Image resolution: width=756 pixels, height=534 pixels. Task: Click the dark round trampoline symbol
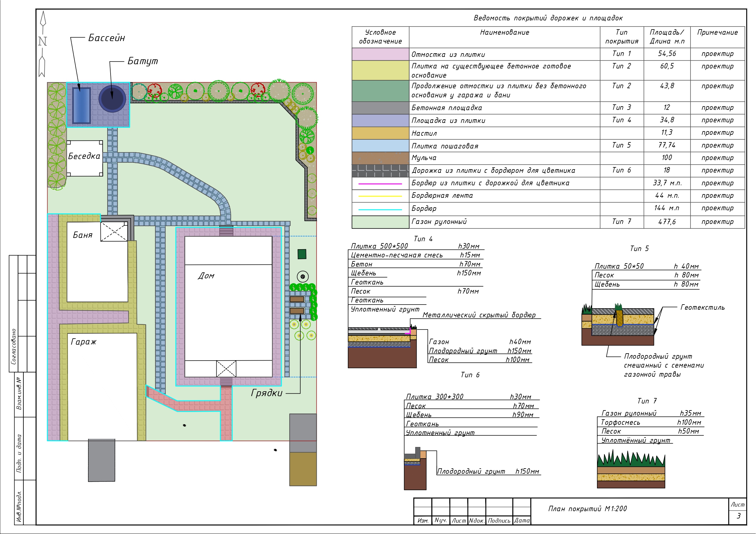click(x=112, y=99)
